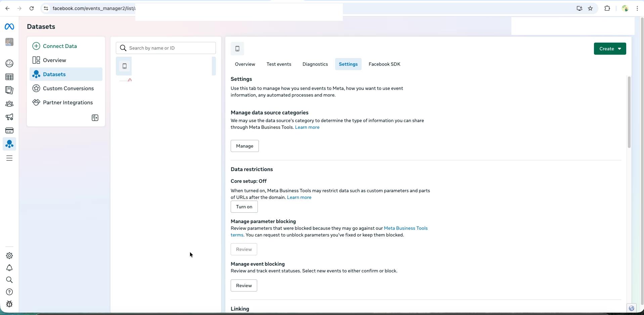Click the settings panel vertical scrollbar
Viewport: 644px width, 315px height.
(x=629, y=112)
